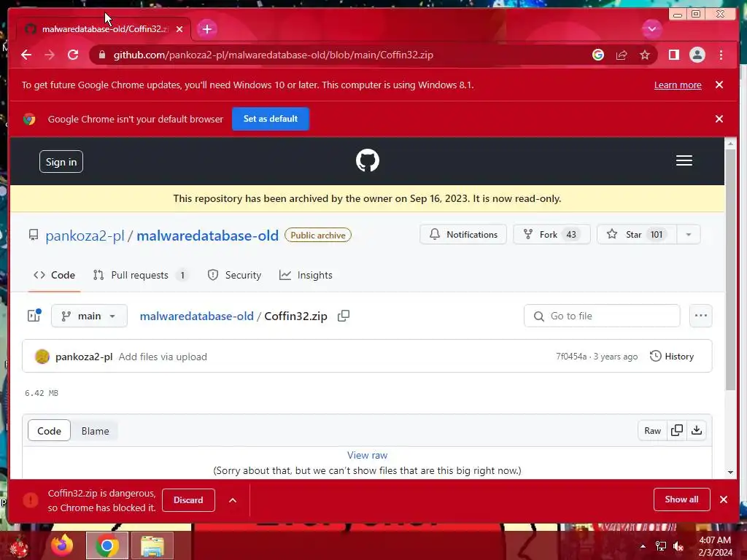Show hidden system tray icons
Image resolution: width=747 pixels, height=560 pixels.
643,546
